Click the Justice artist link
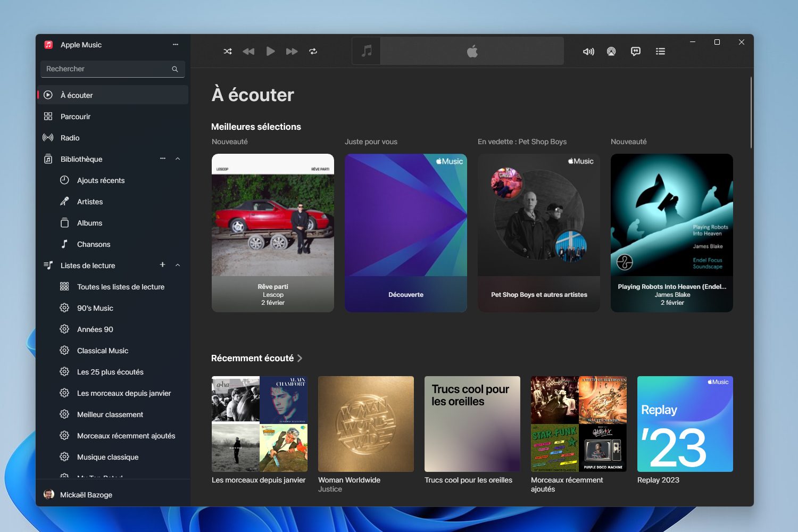Viewport: 798px width, 532px height. click(x=330, y=489)
